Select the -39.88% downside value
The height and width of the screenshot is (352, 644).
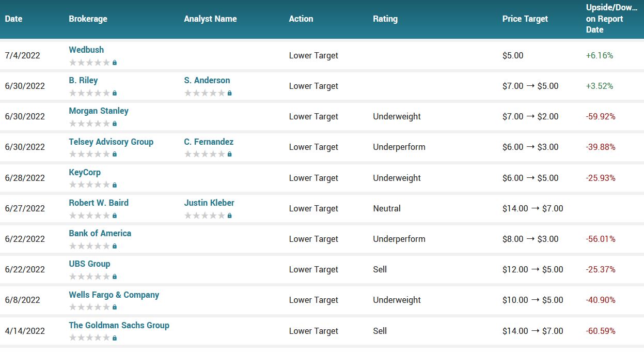tap(601, 147)
